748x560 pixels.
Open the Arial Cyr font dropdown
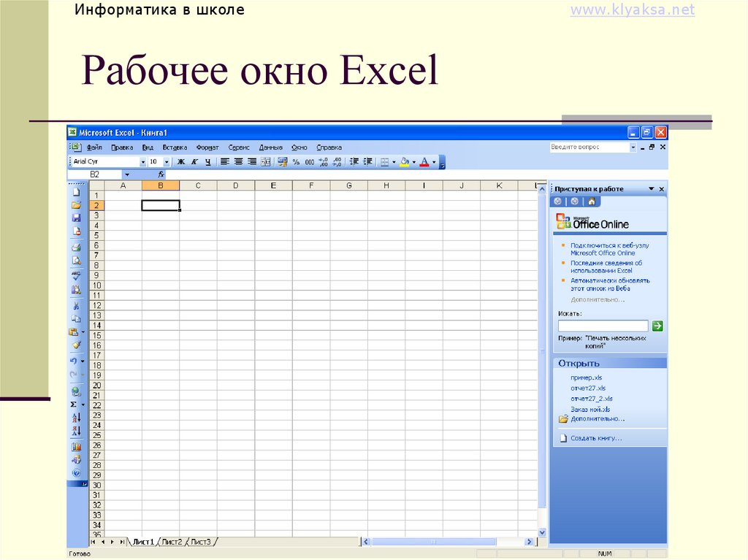142,162
